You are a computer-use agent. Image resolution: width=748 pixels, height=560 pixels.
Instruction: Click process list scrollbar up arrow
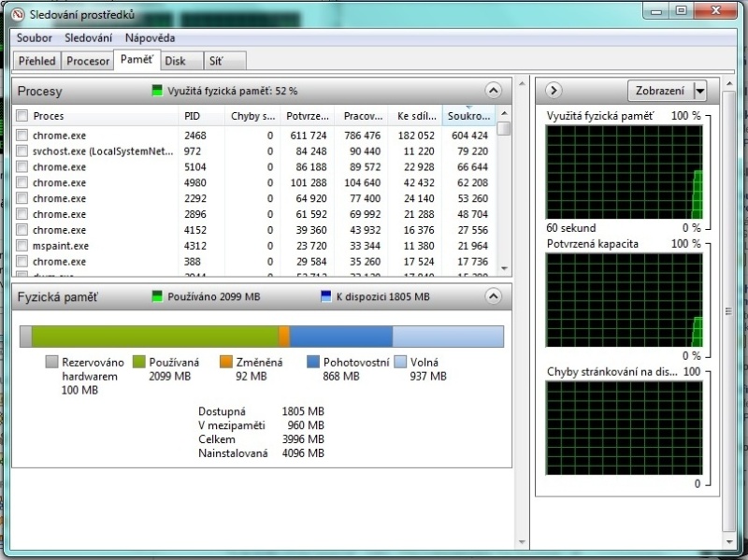tap(504, 113)
